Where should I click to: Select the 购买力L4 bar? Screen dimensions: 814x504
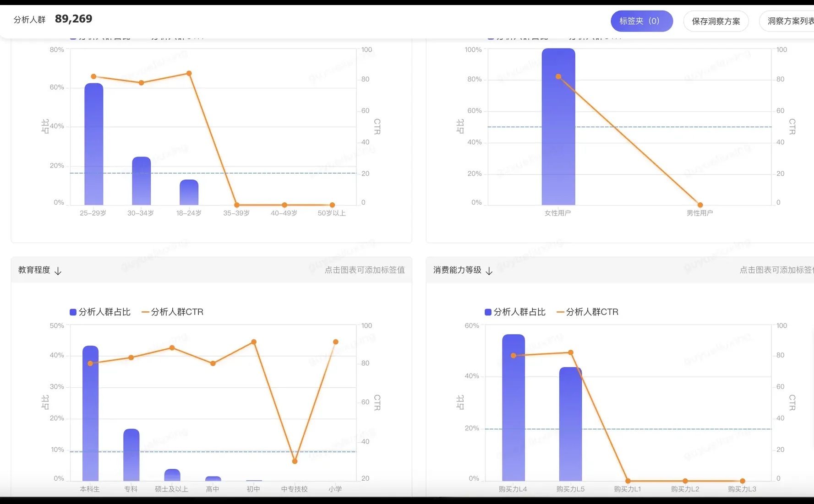(x=513, y=408)
